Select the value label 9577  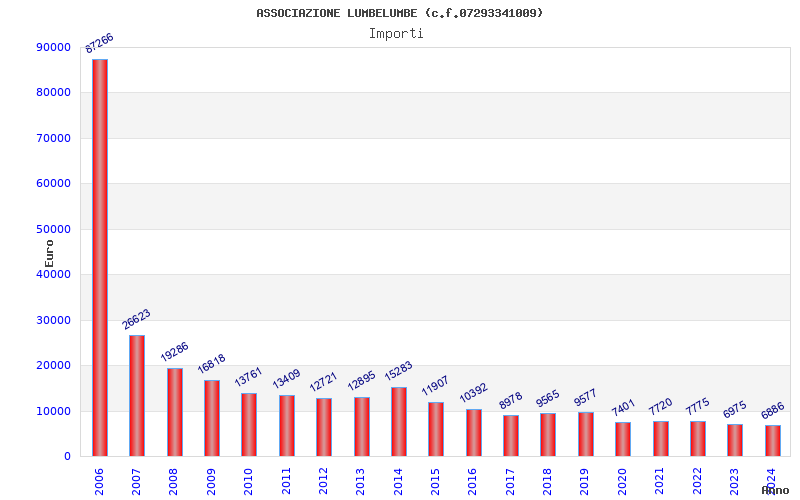[x=585, y=397]
